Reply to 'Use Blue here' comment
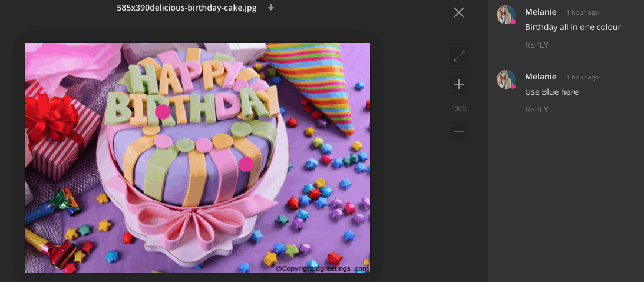 (536, 110)
